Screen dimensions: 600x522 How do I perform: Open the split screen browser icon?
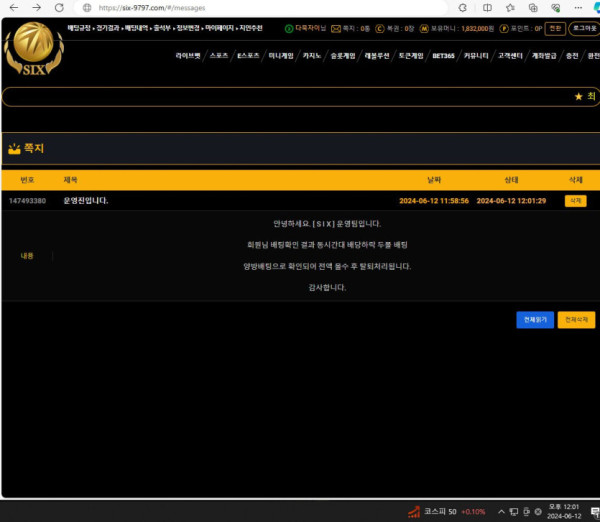coord(487,8)
